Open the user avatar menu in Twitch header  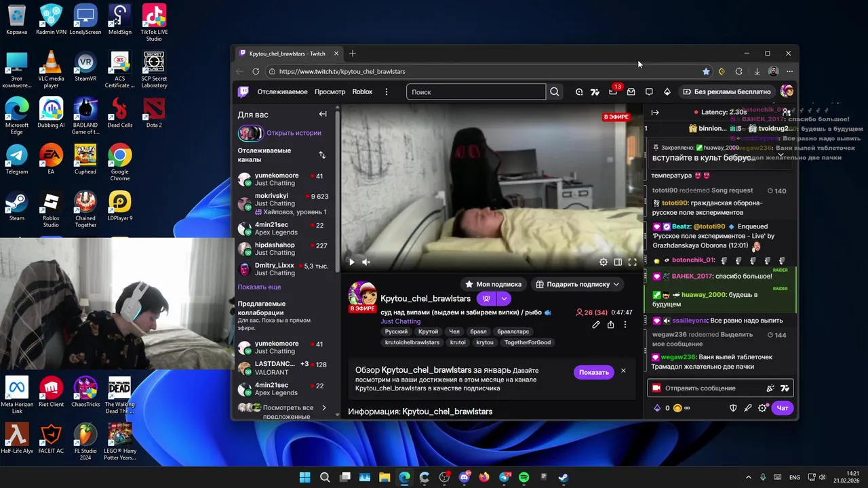[x=787, y=91]
